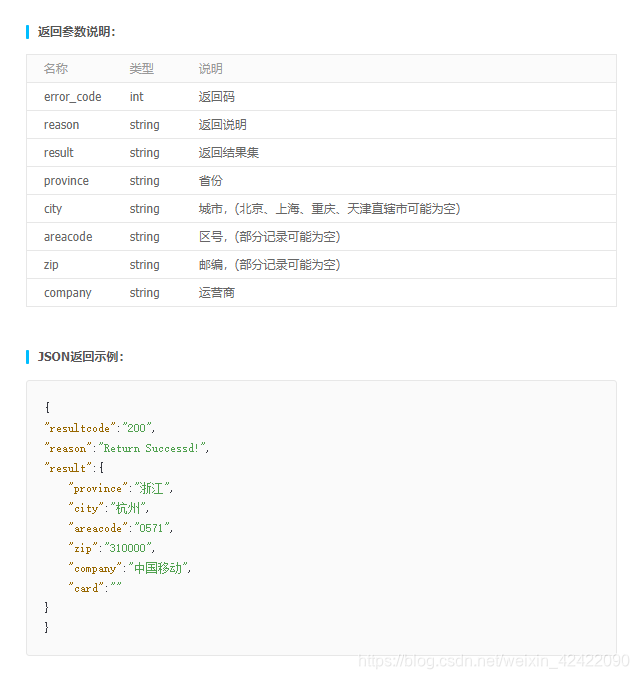Screen dimensions: 639x679
Task: Click the 返回参数说明 section heading
Action: pyautogui.click(x=77, y=32)
